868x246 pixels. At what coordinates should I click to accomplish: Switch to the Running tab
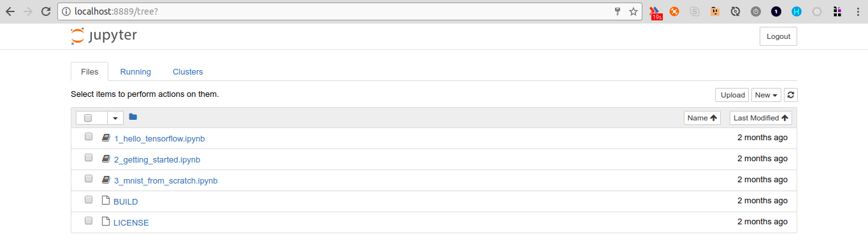coord(136,72)
